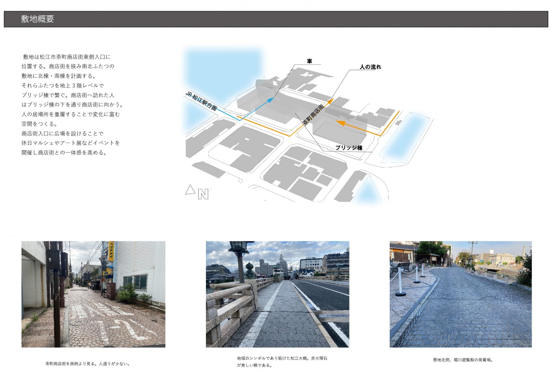Click the outlined N compass letter
This screenshot has height=392, width=552.
click(x=203, y=195)
